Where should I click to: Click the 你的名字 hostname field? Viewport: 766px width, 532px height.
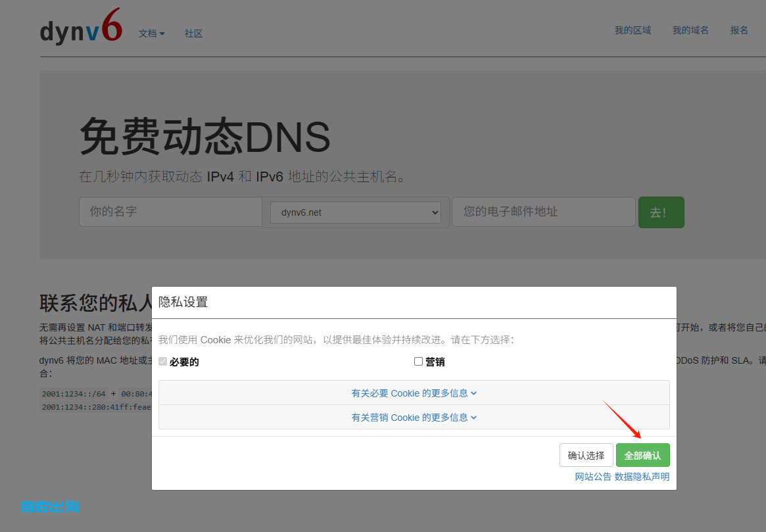170,212
